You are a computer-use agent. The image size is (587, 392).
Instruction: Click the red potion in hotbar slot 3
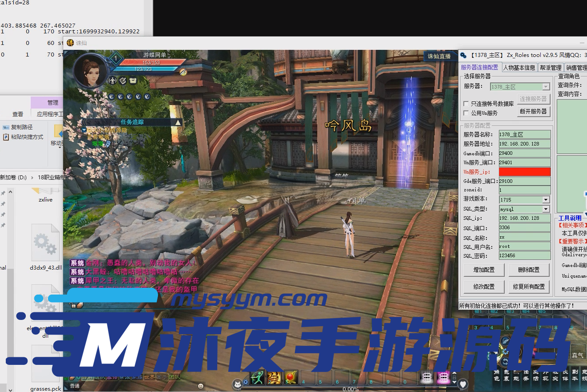point(291,378)
